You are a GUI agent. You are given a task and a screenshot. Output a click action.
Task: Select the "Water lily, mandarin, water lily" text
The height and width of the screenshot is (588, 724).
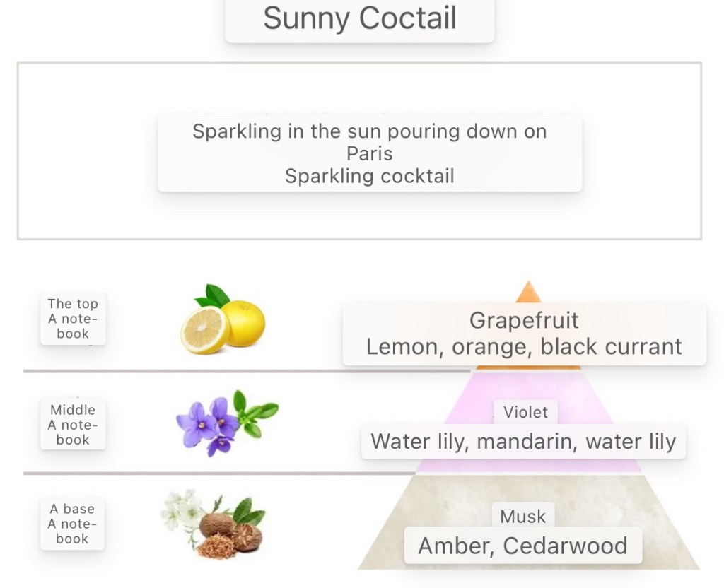[x=523, y=442]
